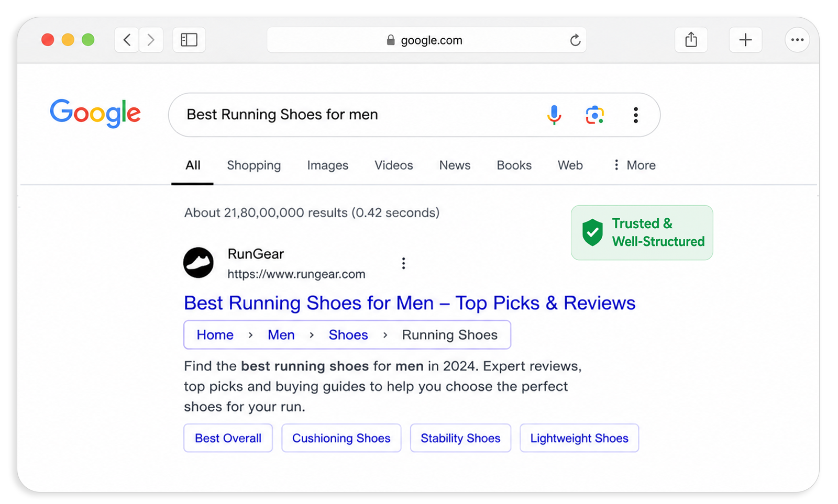Click the Google logo

95,113
